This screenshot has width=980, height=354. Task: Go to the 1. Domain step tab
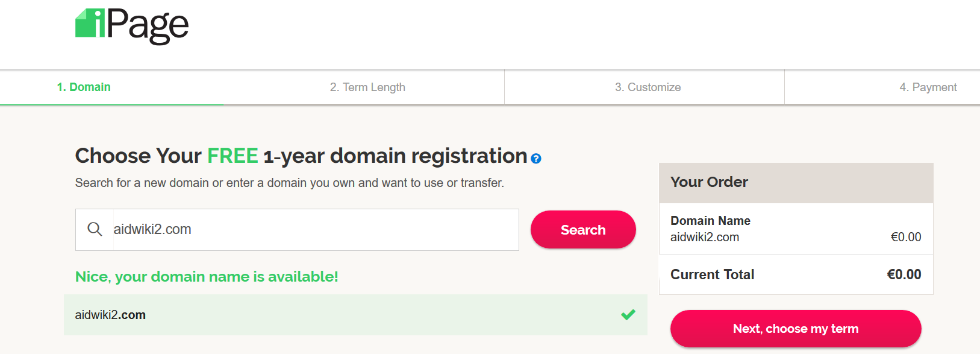click(84, 87)
